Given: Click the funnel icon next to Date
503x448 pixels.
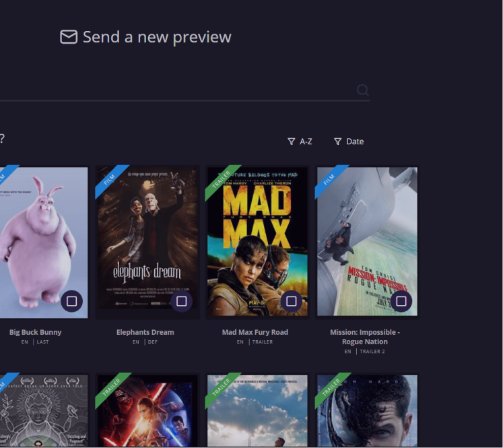Looking at the screenshot, I should tap(338, 141).
